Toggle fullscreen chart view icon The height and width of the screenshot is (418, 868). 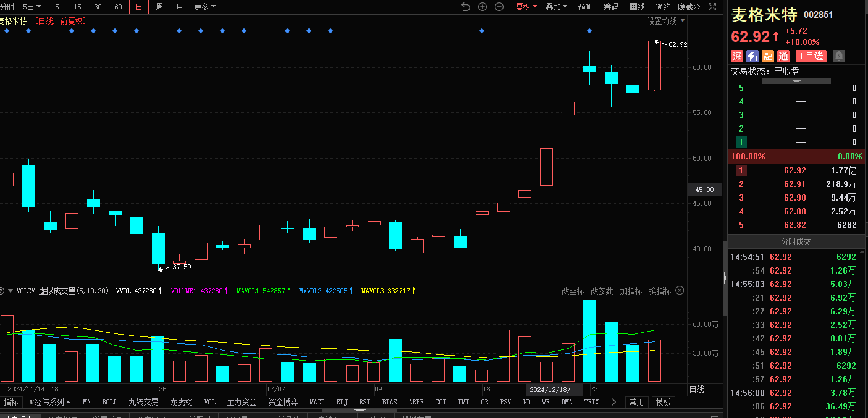(712, 7)
